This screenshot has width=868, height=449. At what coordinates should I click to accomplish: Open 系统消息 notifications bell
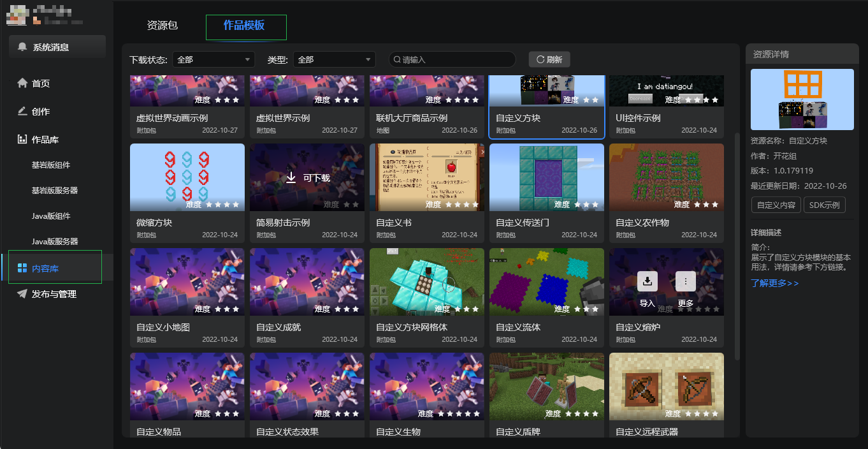coord(23,47)
